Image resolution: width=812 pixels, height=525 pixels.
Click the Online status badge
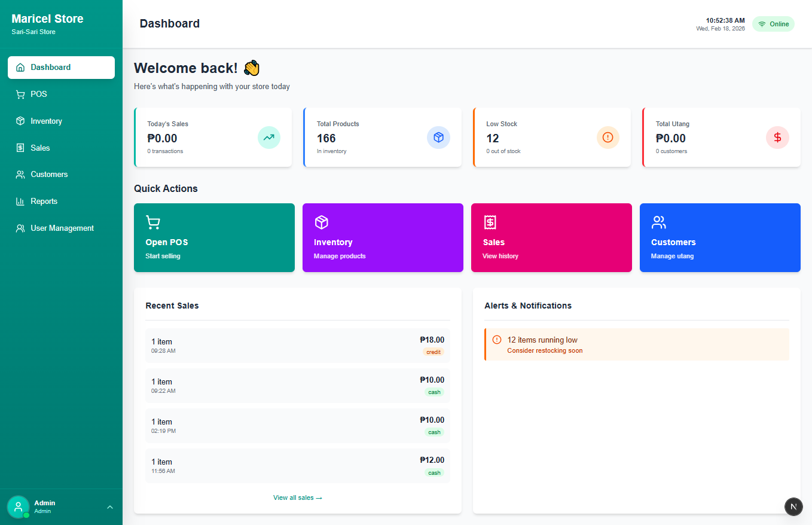(x=773, y=24)
